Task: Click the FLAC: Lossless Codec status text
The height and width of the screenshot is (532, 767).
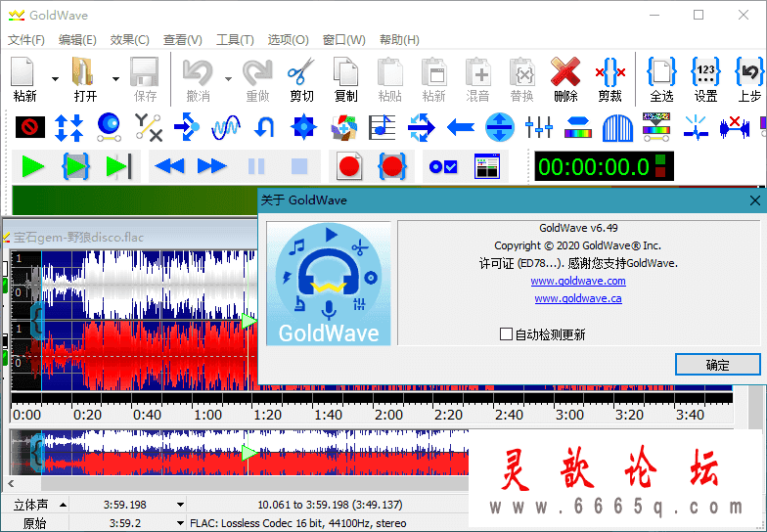Action: [x=297, y=523]
